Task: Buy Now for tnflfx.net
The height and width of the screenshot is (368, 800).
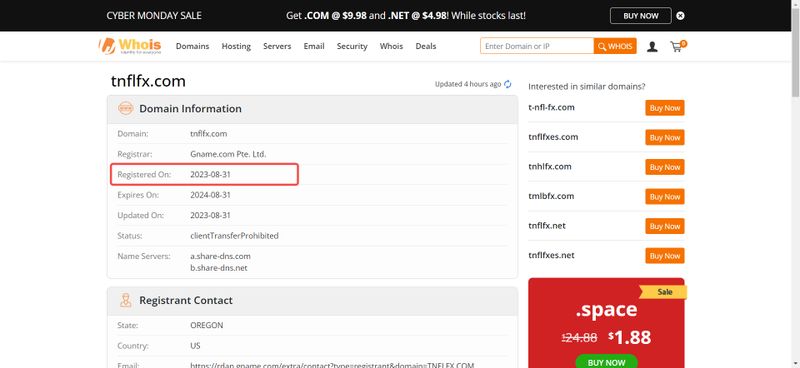Action: tap(665, 226)
